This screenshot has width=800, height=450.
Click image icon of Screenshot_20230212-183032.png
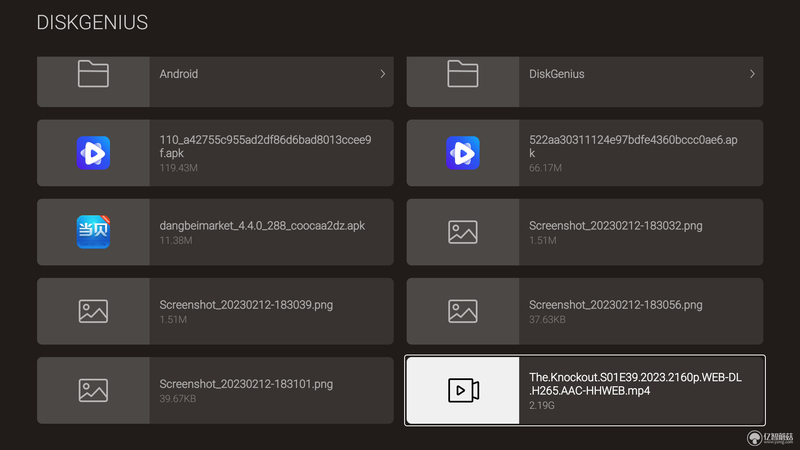click(463, 232)
